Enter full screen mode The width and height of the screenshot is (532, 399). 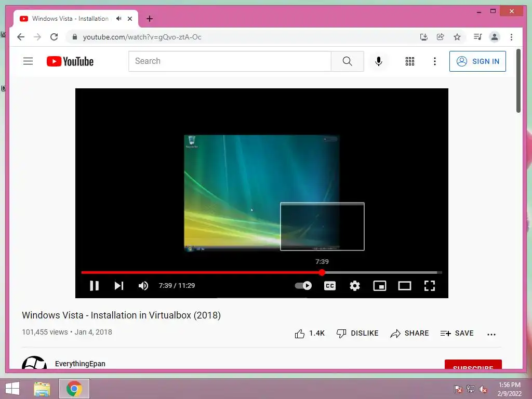pos(430,286)
